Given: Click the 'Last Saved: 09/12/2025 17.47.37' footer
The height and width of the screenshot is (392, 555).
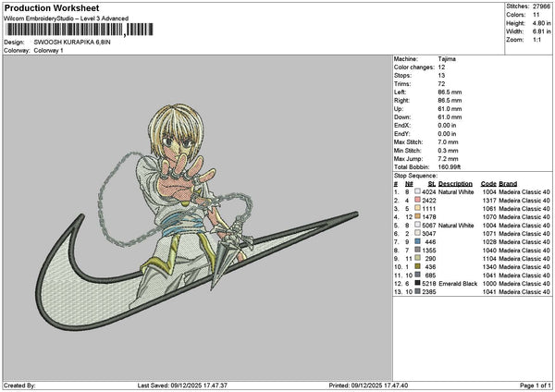Looking at the screenshot, I should pos(182,386).
